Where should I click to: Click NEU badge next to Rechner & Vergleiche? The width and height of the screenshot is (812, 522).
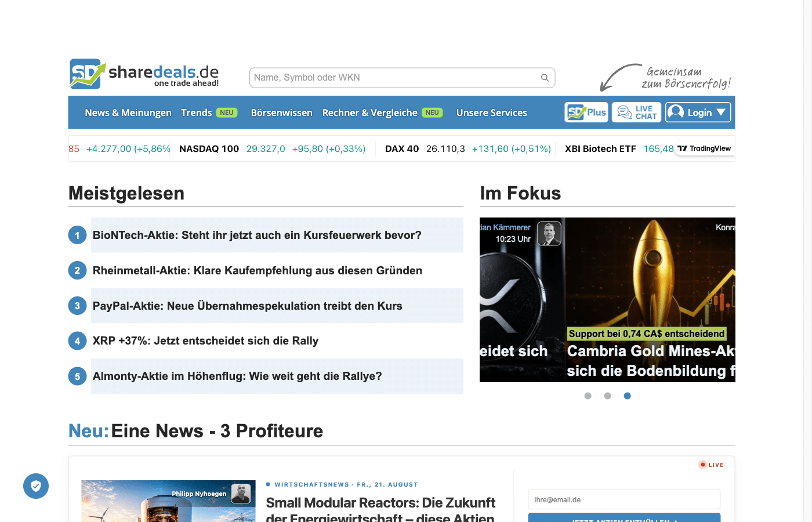[x=432, y=113]
